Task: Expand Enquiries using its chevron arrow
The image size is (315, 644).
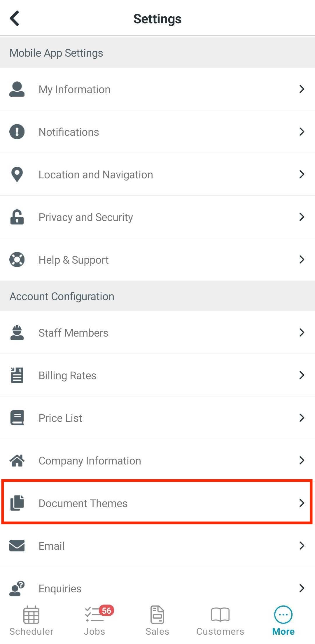Action: pos(302,588)
